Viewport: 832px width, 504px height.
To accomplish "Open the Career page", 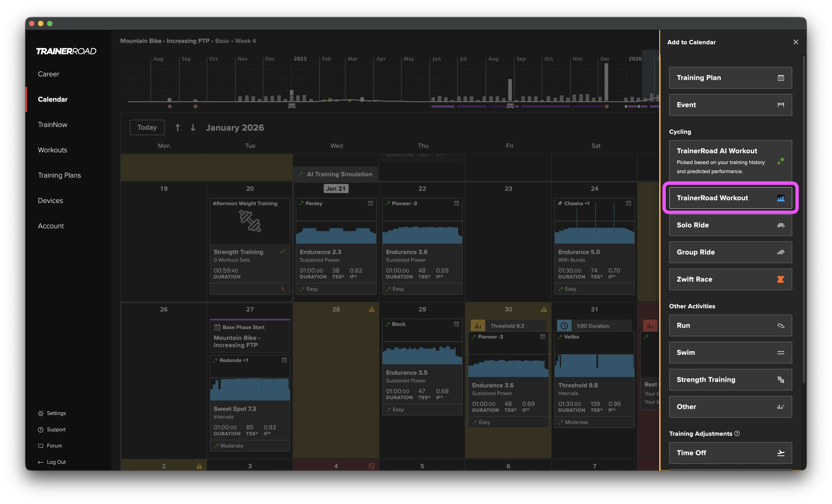I will (x=49, y=74).
